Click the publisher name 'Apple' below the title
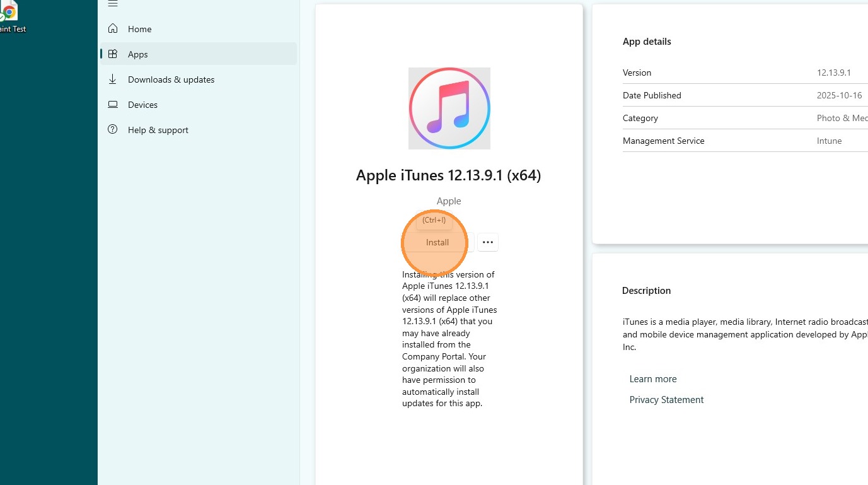Screen dimensions: 868x485 pyautogui.click(x=449, y=201)
